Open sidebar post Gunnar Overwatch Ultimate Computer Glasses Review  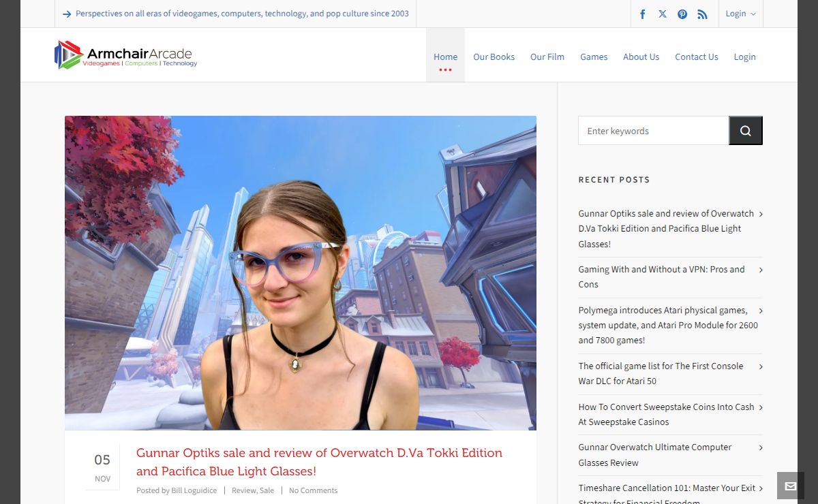(x=655, y=455)
